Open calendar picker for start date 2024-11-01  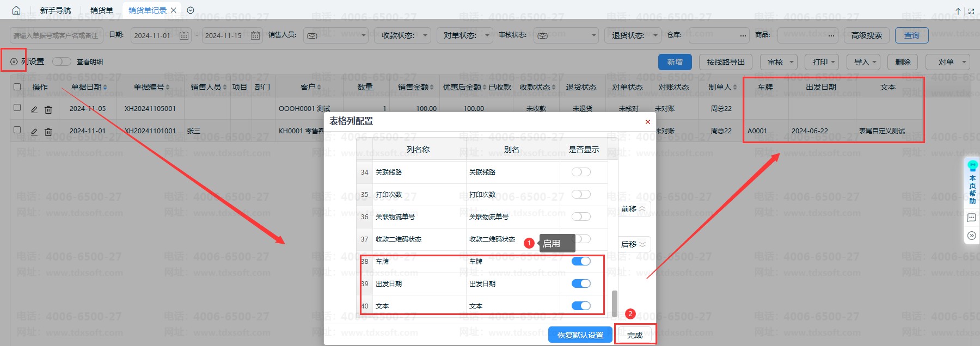(184, 35)
